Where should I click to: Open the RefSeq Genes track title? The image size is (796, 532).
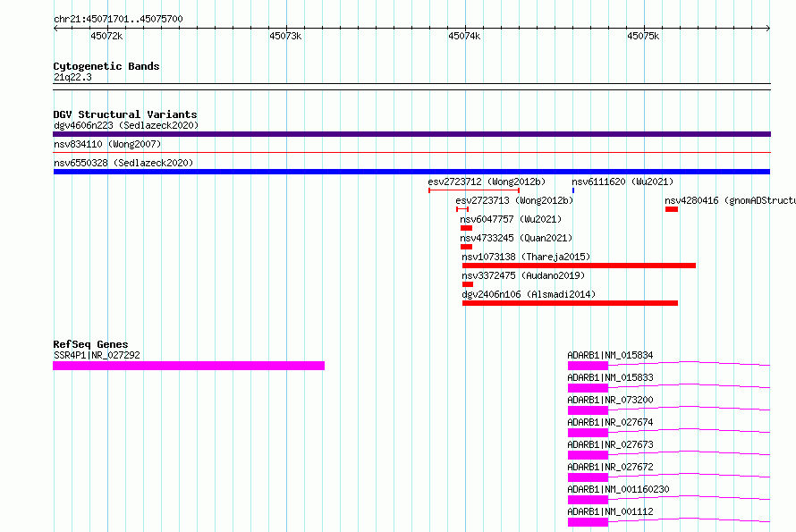pyautogui.click(x=90, y=344)
